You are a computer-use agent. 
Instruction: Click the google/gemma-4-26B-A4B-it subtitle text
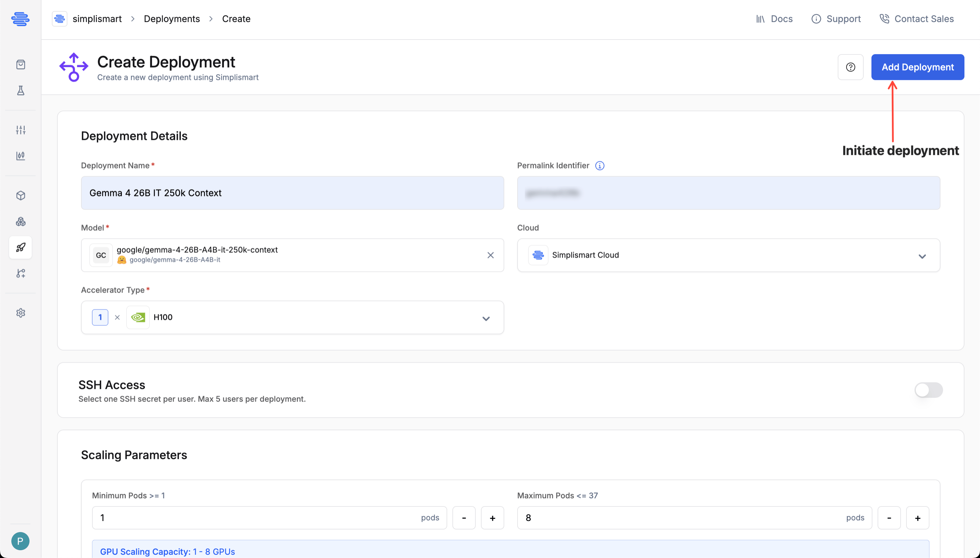tap(175, 260)
